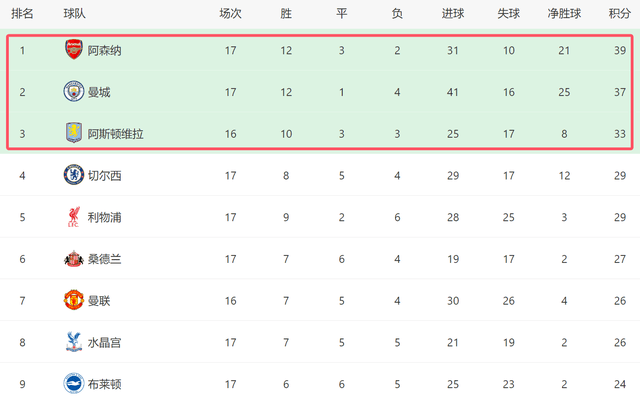Click the Crystal Palace crest icon

point(73,342)
